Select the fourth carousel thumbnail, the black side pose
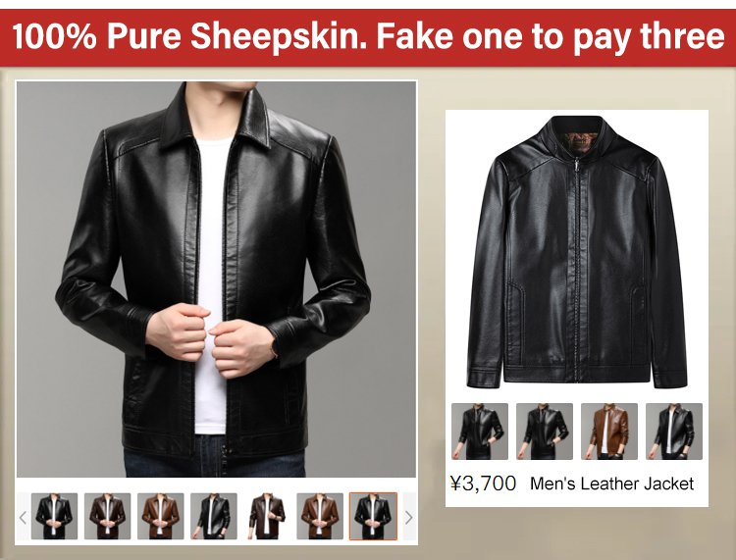Image resolution: width=736 pixels, height=560 pixels. (214, 517)
